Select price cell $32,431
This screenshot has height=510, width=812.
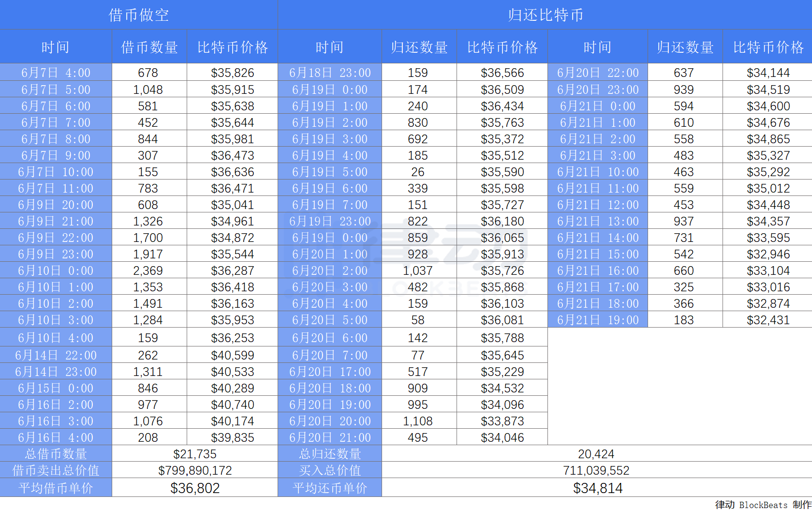(768, 320)
